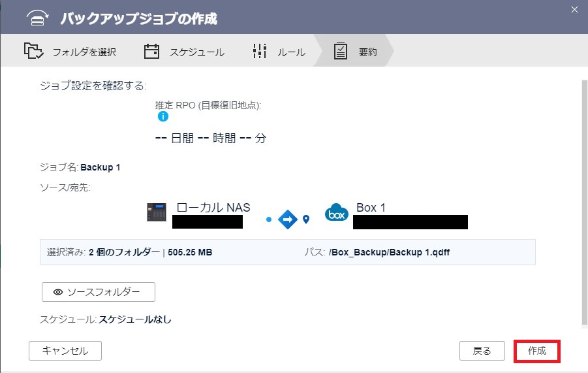Click the calendar schedule step icon
The image size is (588, 373).
[x=151, y=51]
